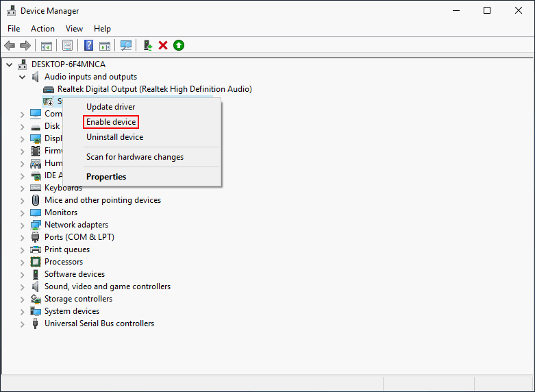Viewport: 535px width, 392px height.
Task: Click the Software devices icon
Action: tap(35, 274)
